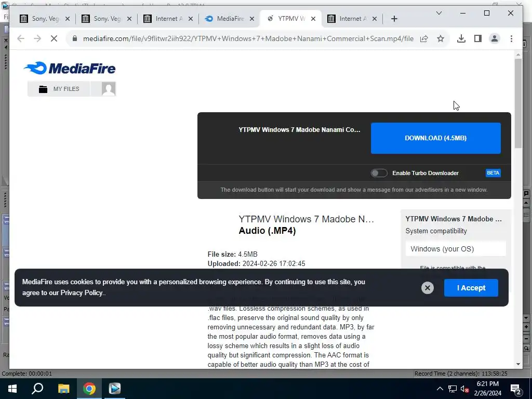Image resolution: width=532 pixels, height=399 pixels.
Task: Switch to Movie Studio taskbar icon
Action: point(115,389)
